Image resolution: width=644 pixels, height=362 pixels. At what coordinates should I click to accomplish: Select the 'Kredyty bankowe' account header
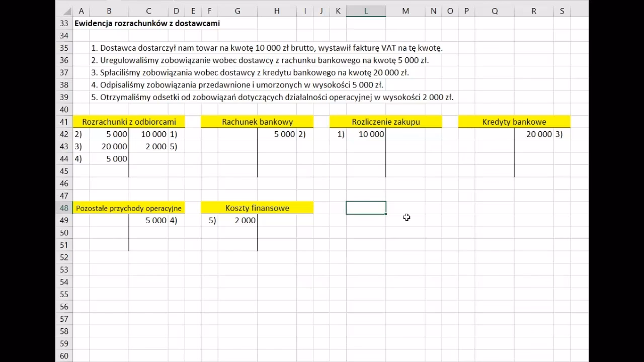pyautogui.click(x=514, y=122)
